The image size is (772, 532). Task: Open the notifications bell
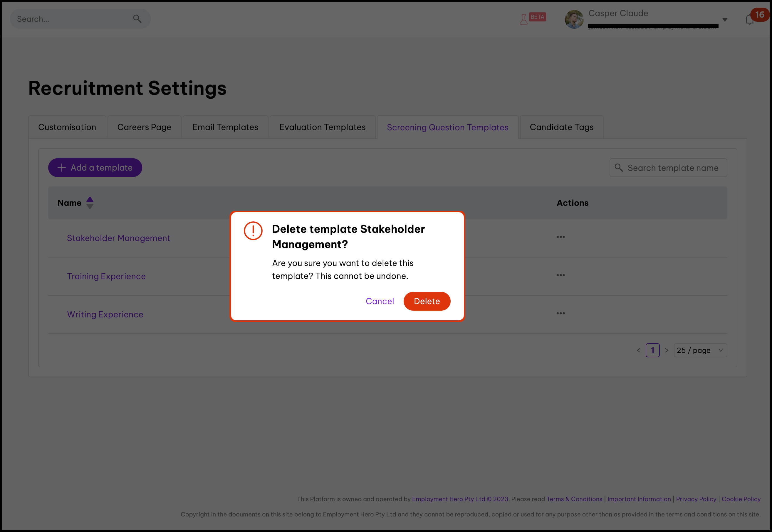tap(749, 20)
